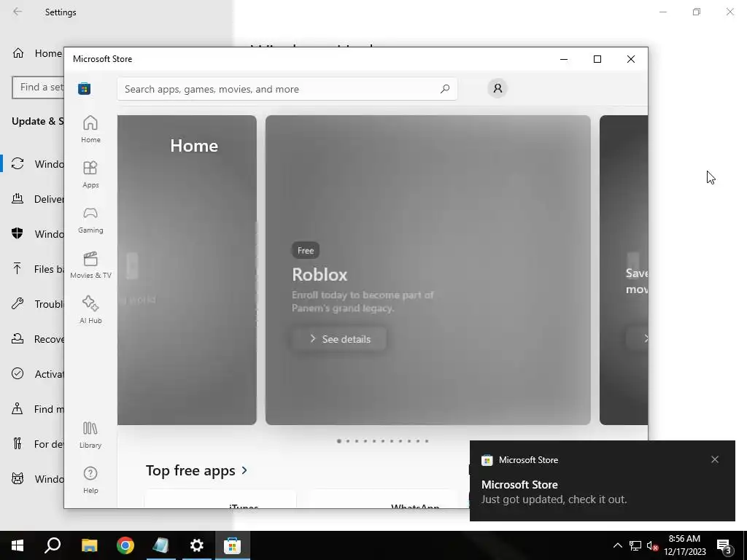Select Delivery Optimization in Settings sidebar

point(32,199)
